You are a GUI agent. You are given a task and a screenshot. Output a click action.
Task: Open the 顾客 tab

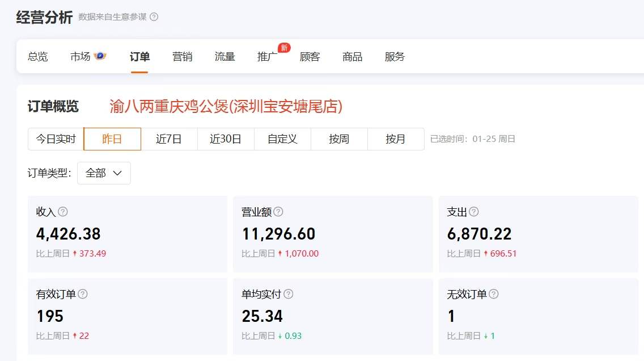point(310,57)
